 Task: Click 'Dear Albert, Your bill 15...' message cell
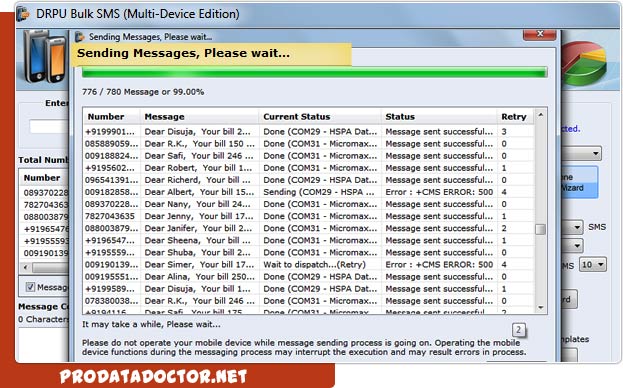coord(199,192)
